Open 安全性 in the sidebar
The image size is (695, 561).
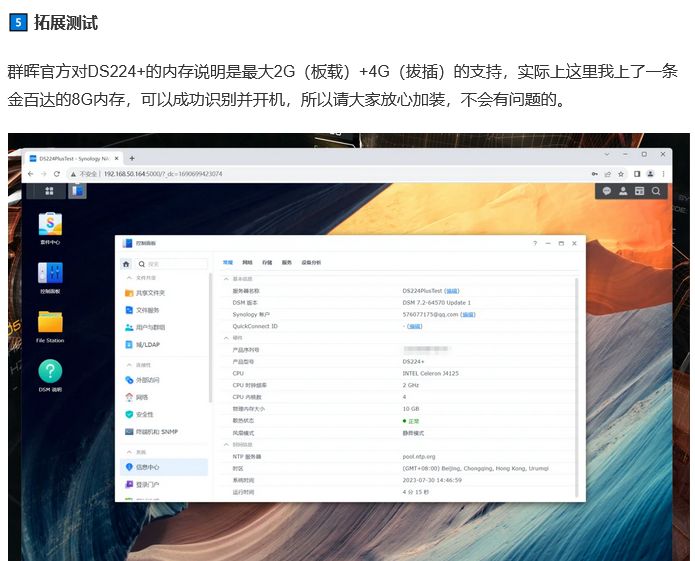(164, 415)
